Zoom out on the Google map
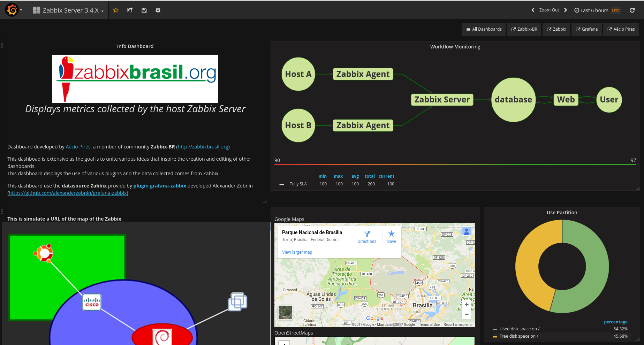 coord(467,314)
